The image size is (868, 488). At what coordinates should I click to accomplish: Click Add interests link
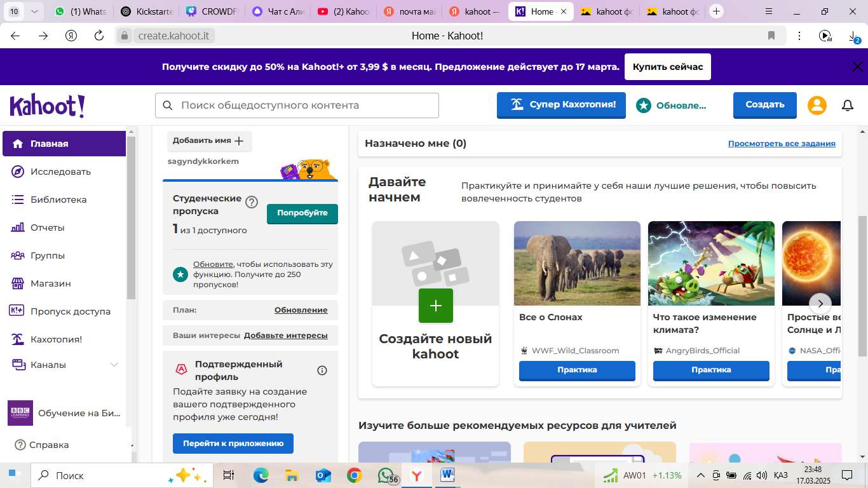click(286, 335)
